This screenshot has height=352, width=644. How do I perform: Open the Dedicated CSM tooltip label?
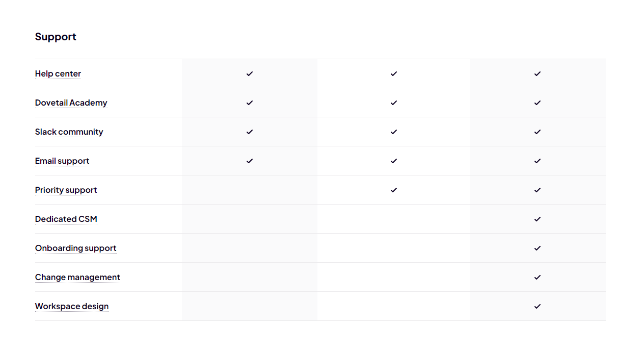pyautogui.click(x=66, y=219)
